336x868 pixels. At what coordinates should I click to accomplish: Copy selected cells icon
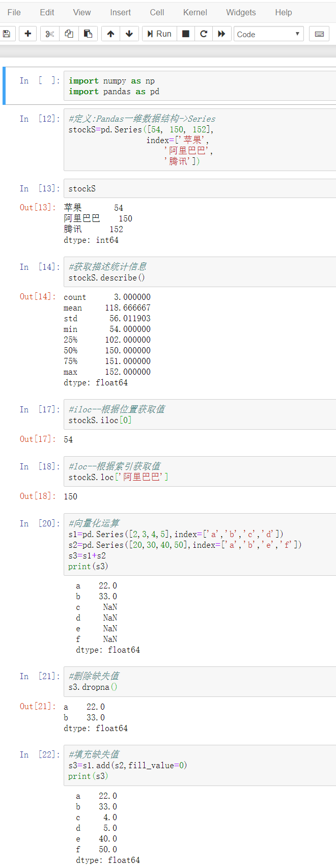tap(69, 34)
